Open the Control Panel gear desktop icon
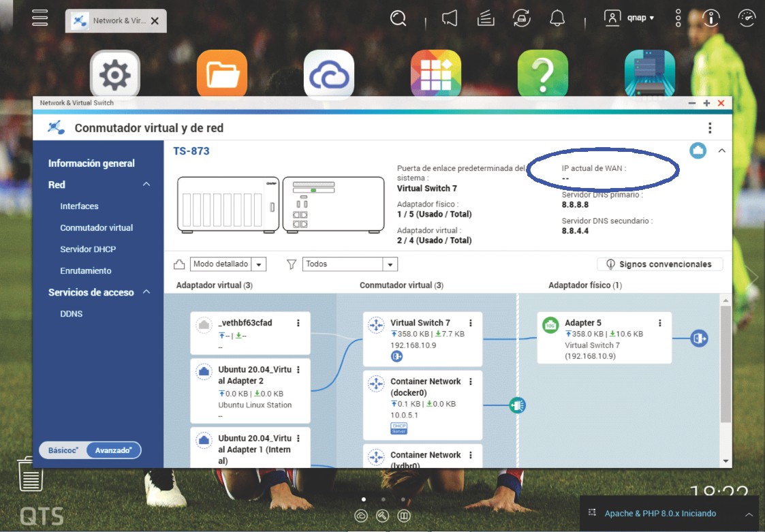This screenshot has width=765, height=532. click(x=115, y=74)
